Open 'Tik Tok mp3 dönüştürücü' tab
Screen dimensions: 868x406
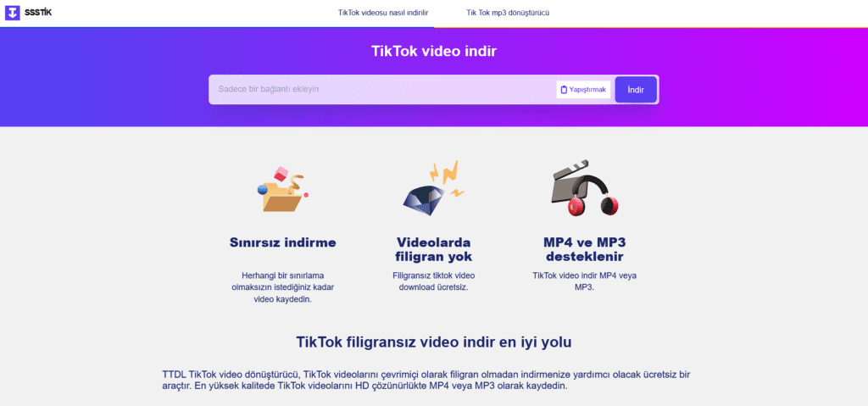508,13
